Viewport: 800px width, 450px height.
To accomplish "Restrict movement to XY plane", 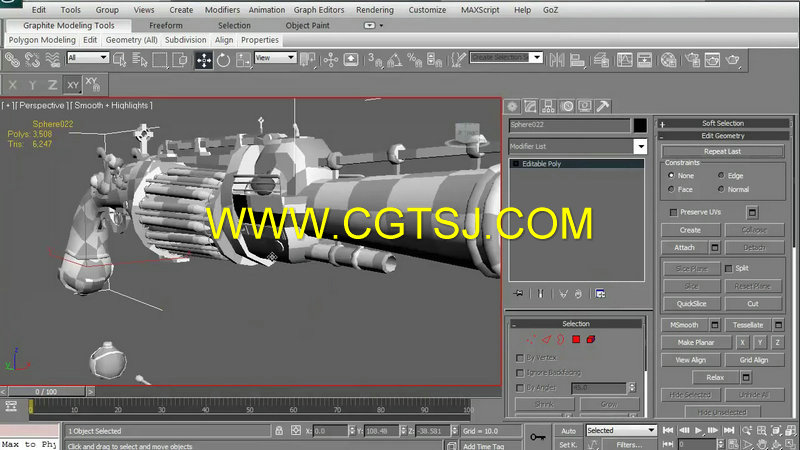I will tap(73, 85).
